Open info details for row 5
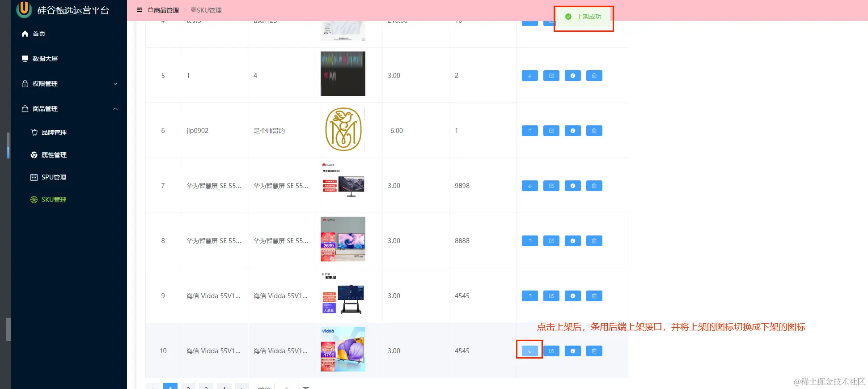The image size is (868, 389). (x=572, y=76)
